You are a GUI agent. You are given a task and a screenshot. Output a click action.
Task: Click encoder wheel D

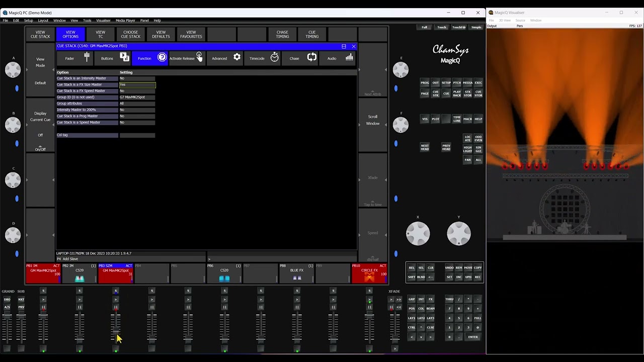pyautogui.click(x=13, y=234)
